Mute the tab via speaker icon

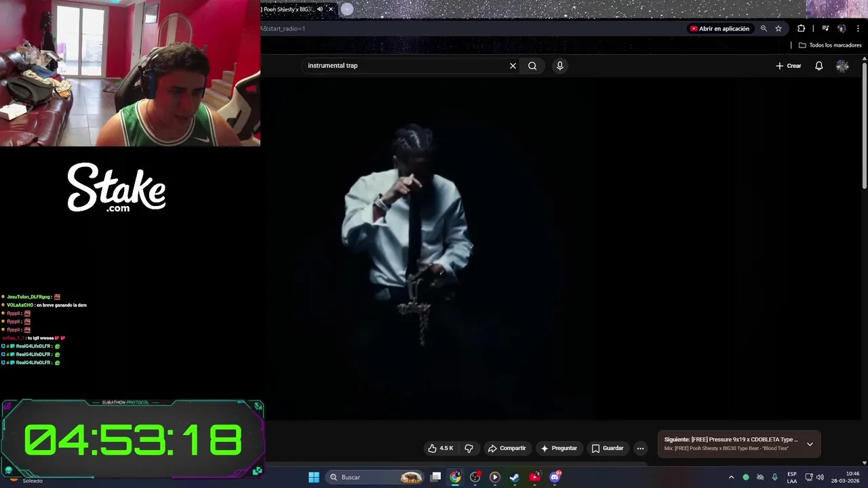320,9
